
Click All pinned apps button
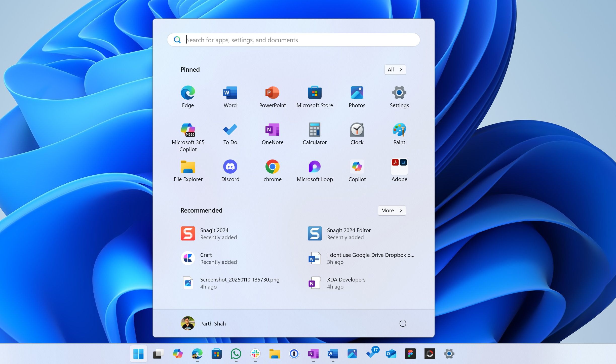tap(395, 69)
